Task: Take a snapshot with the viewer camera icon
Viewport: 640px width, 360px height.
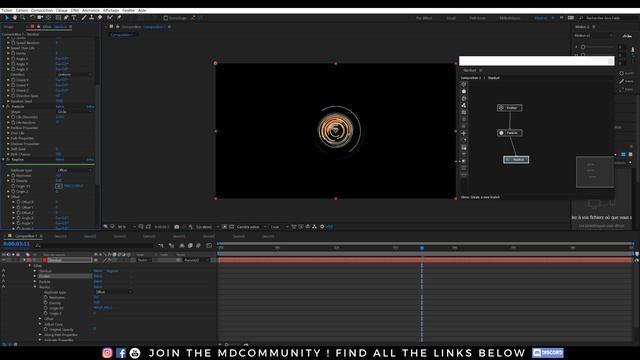Action: (x=176, y=227)
